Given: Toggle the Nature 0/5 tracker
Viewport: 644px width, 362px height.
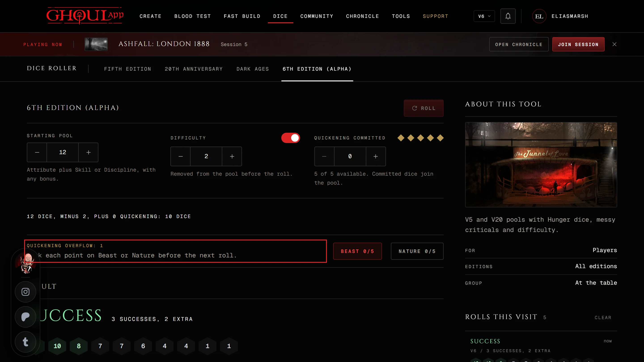Looking at the screenshot, I should click(417, 251).
